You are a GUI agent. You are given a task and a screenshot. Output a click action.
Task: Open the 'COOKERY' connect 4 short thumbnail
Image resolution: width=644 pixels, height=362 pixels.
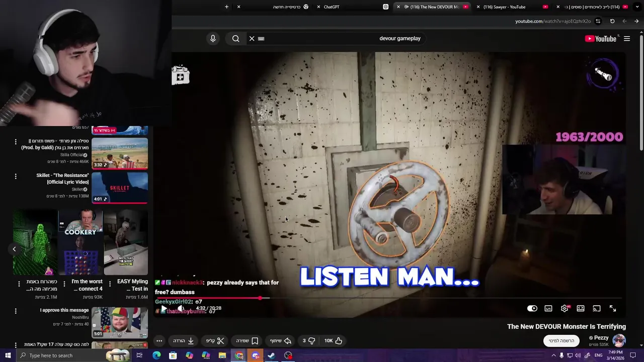(80, 242)
